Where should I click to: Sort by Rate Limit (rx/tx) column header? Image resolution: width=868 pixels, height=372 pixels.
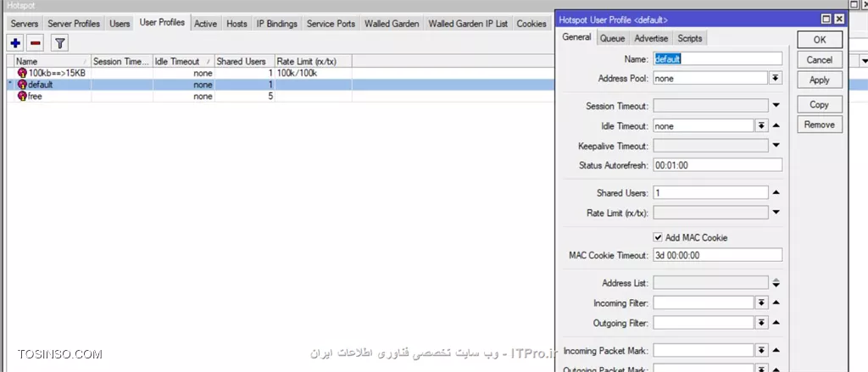coord(313,62)
